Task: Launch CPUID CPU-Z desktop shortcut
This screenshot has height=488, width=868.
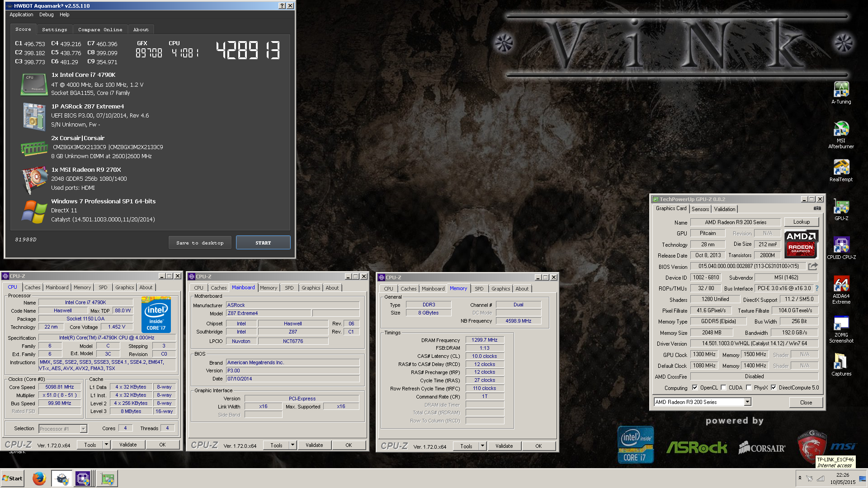Action: [x=841, y=249]
